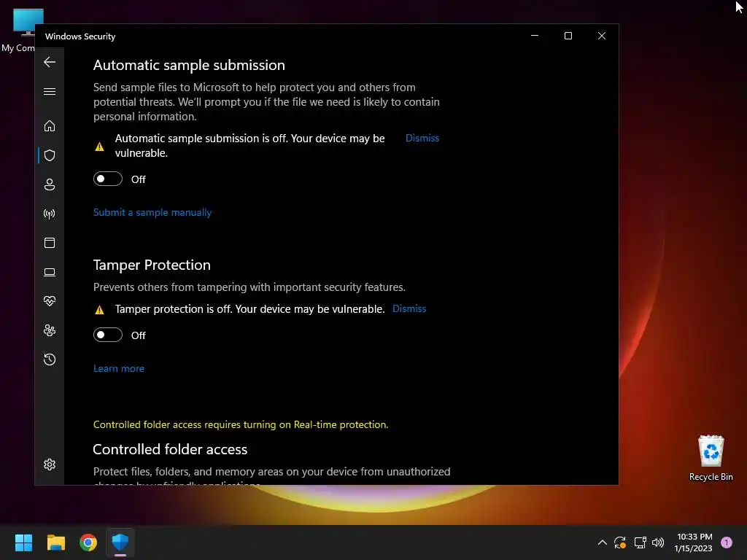Click the Controlled folder access heading
Image resolution: width=747 pixels, height=560 pixels.
pos(170,449)
